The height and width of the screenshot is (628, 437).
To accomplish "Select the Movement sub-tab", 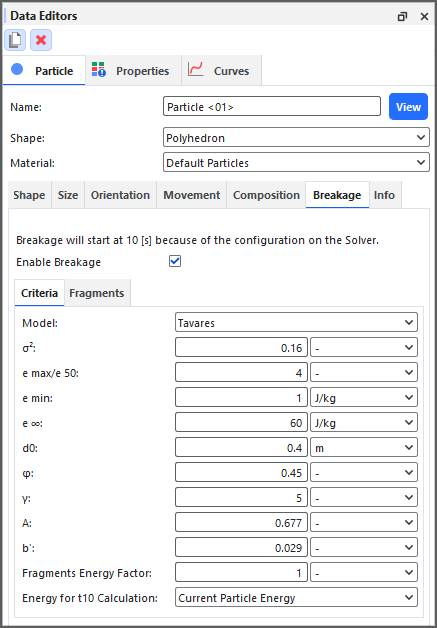I will [x=191, y=195].
